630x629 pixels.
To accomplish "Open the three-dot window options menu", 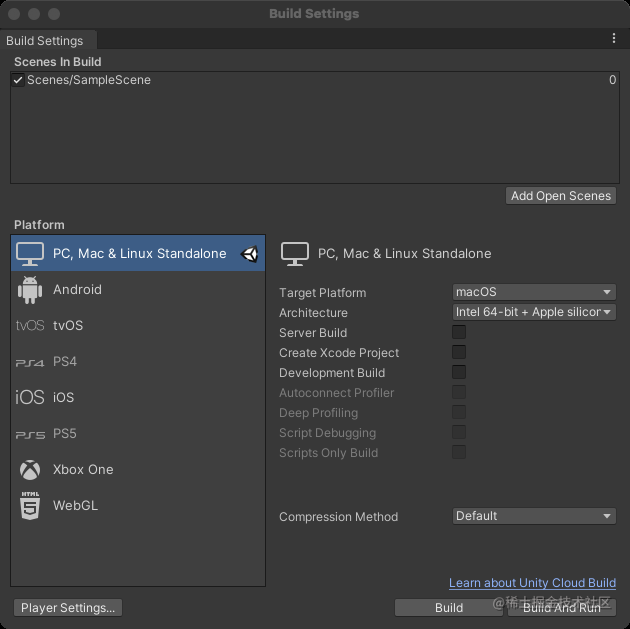I will (614, 39).
